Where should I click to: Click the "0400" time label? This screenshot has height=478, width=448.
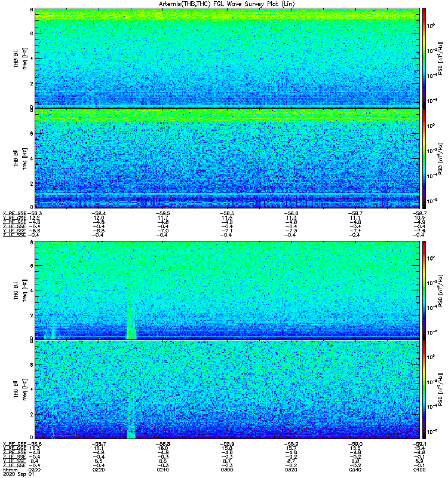(419, 470)
